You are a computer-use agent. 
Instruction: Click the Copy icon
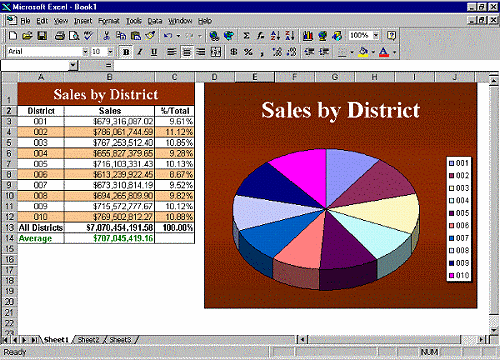pyautogui.click(x=121, y=36)
